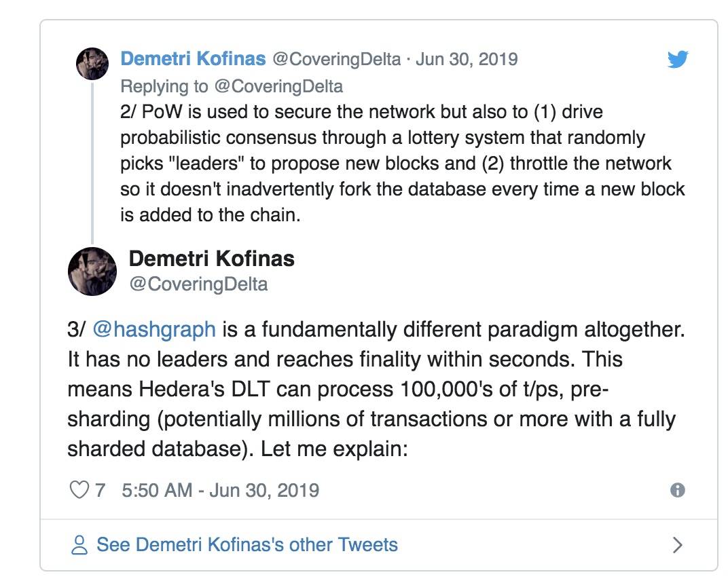
Task: Open @hashgraph mention link
Action: [154, 329]
